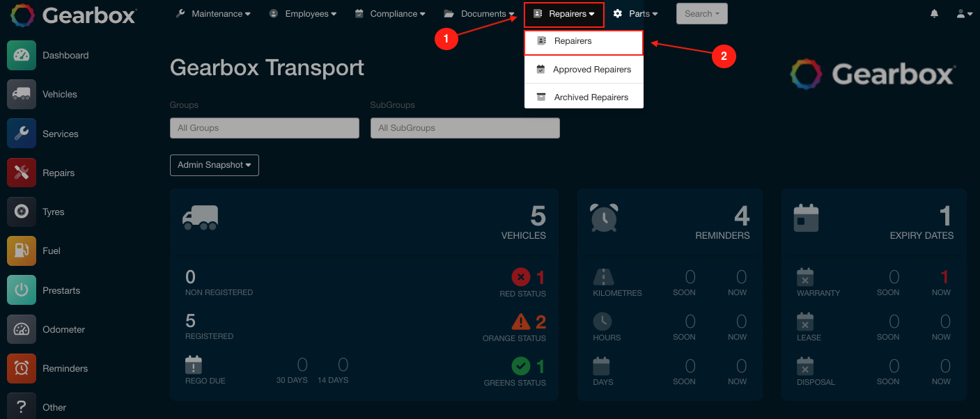
Task: Open Reminders alarm clock sidebar icon
Action: pos(22,368)
